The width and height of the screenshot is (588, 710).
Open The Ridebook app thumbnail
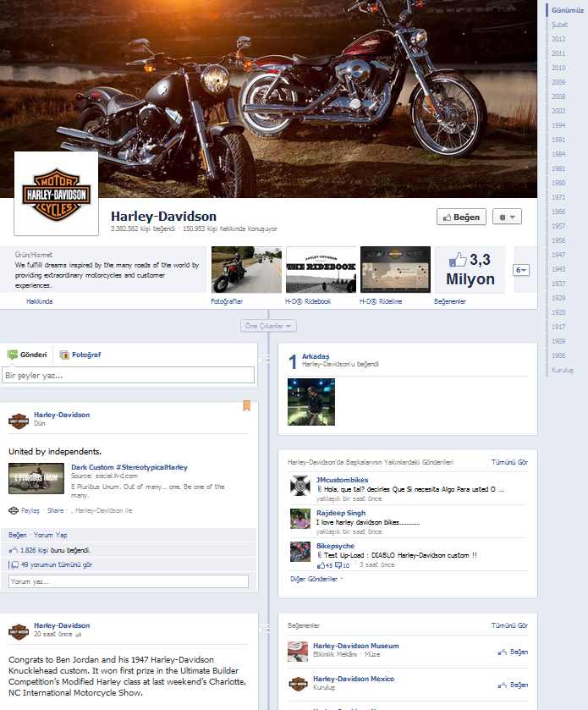[321, 269]
